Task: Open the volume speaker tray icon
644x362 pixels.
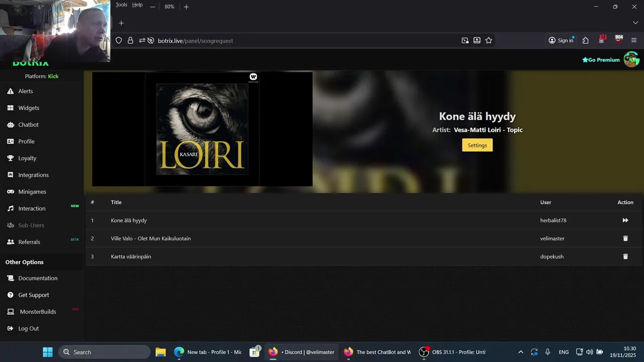Action: (589, 352)
